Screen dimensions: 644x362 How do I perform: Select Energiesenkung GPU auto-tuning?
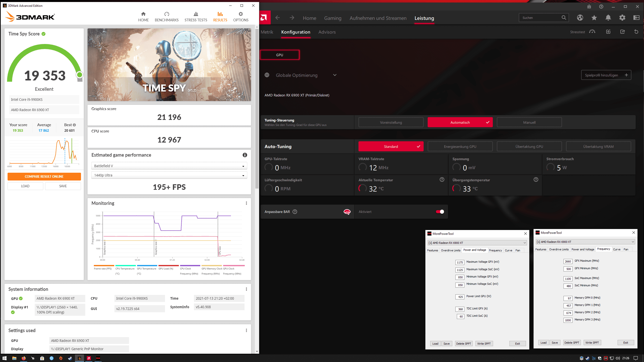click(x=460, y=146)
